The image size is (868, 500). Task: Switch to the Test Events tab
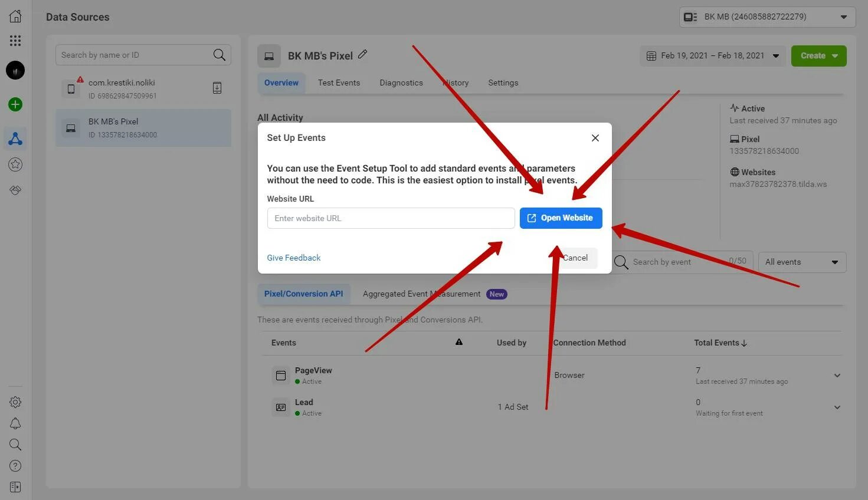(339, 83)
